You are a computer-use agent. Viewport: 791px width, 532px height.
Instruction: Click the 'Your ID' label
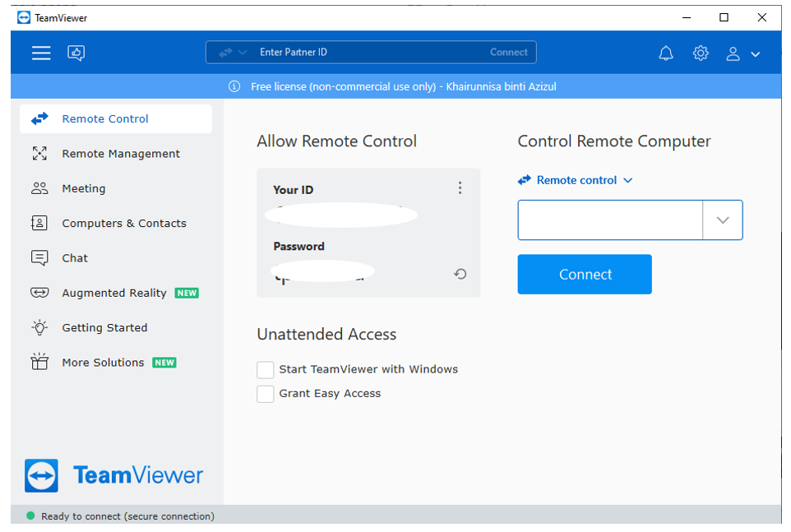(x=293, y=190)
